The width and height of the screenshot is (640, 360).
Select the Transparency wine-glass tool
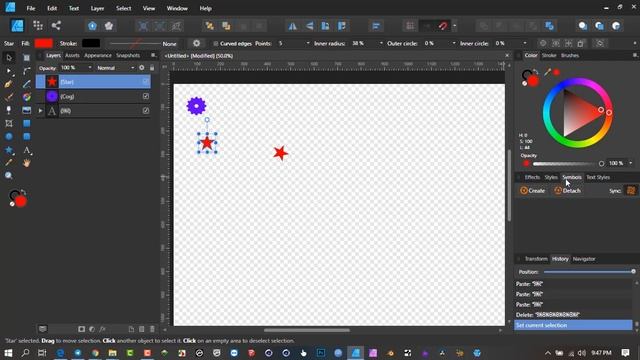(9, 110)
